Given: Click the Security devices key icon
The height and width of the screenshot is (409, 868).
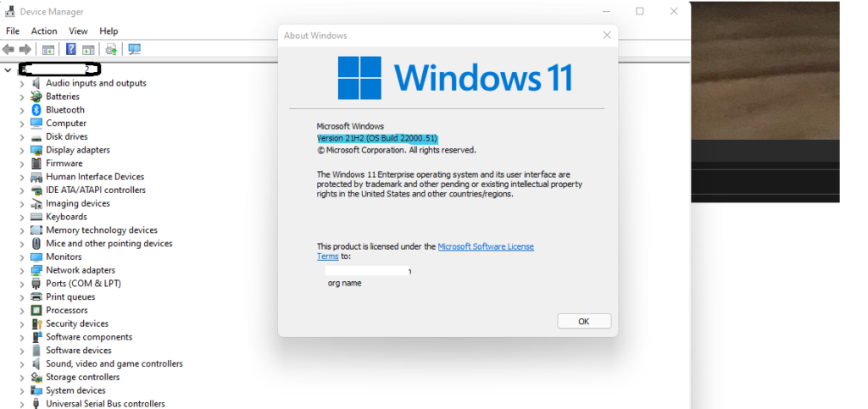Looking at the screenshot, I should pyautogui.click(x=36, y=323).
